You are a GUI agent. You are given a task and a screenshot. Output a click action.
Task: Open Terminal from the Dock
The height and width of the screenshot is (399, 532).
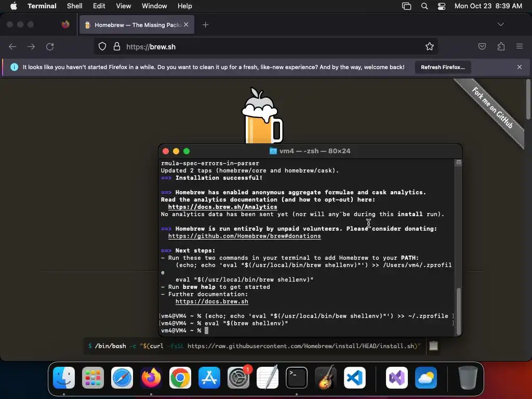tap(297, 378)
